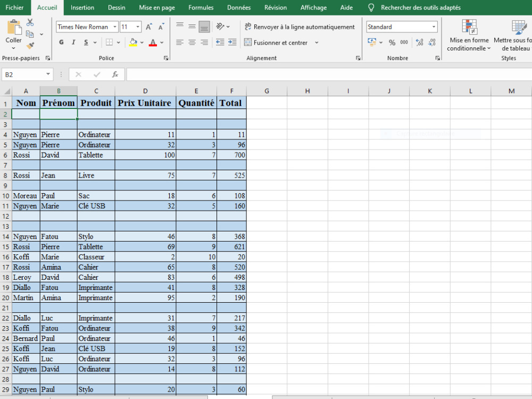Open the font size dropdown
This screenshot has height=399, width=532.
click(x=138, y=27)
